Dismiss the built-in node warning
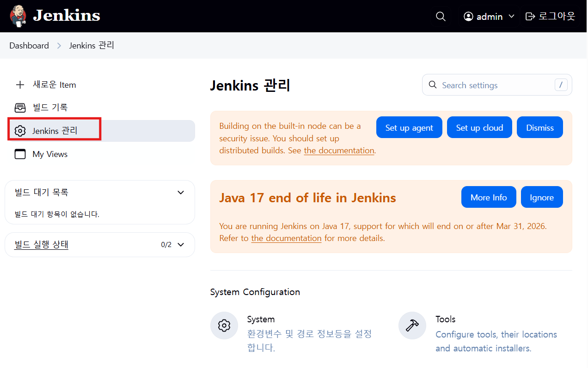Viewport: 588px width, 368px height. point(540,127)
